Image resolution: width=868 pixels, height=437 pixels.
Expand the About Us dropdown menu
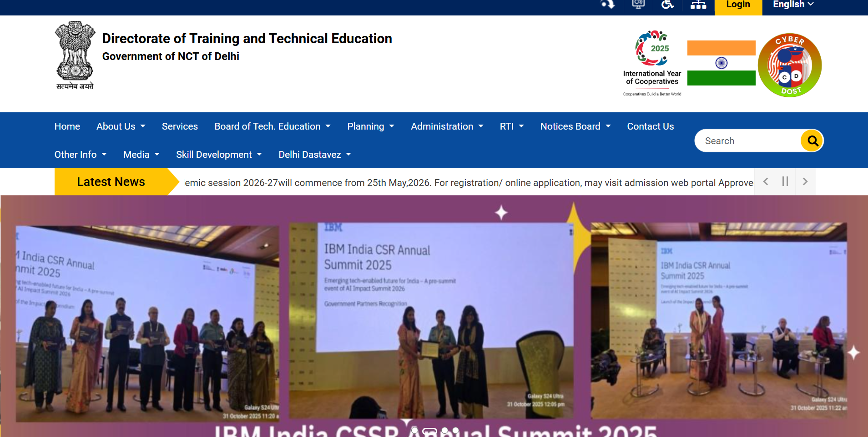click(x=121, y=126)
